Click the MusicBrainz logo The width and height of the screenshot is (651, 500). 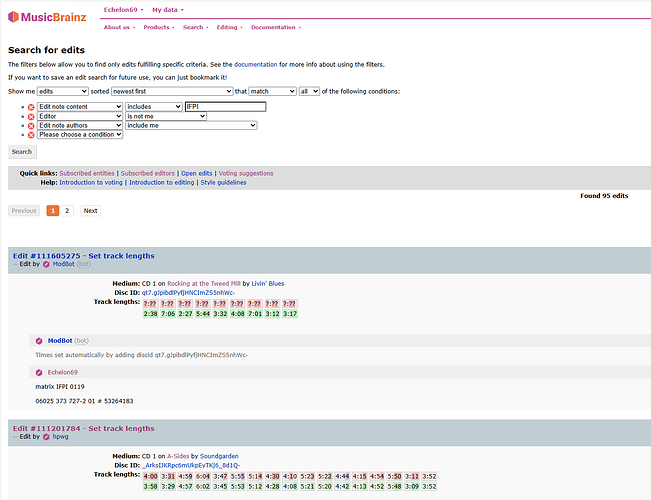point(47,17)
